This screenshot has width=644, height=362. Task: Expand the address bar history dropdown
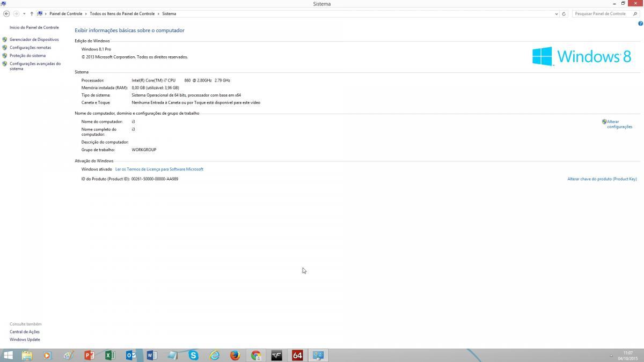(556, 13)
